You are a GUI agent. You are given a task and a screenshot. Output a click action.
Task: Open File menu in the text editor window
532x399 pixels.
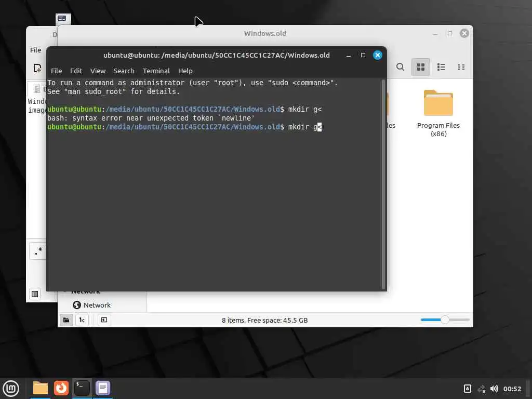36,50
